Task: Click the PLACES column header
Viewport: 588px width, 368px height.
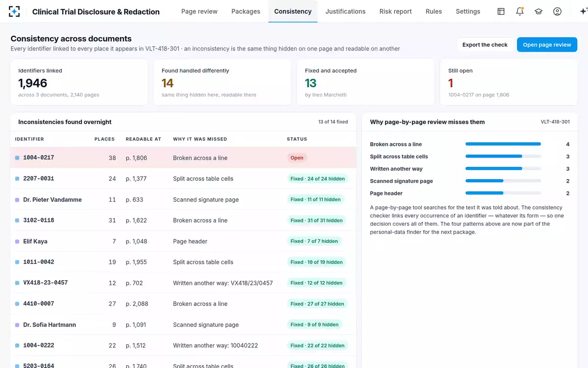Action: tap(104, 139)
